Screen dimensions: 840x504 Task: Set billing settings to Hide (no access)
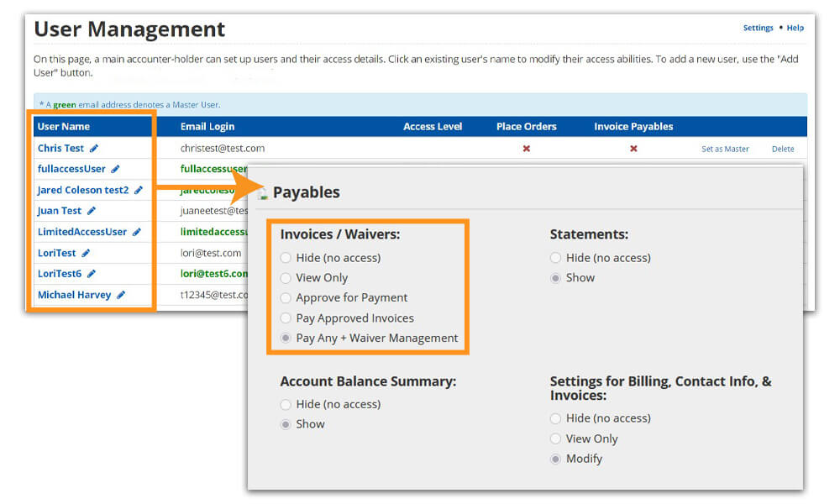tap(555, 418)
